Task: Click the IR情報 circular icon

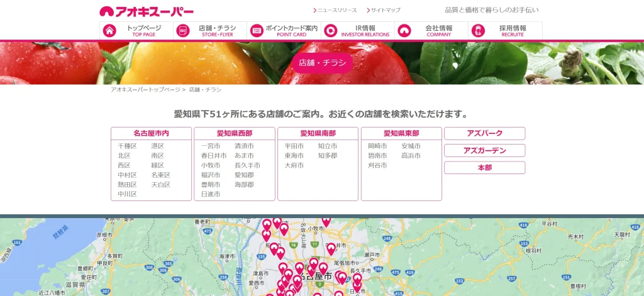Action: tap(330, 31)
